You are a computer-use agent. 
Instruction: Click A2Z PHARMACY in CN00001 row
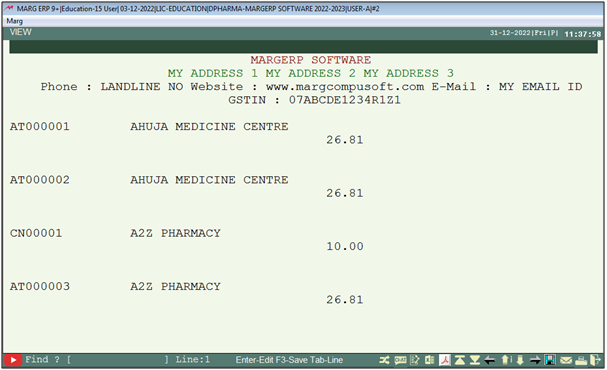point(175,233)
